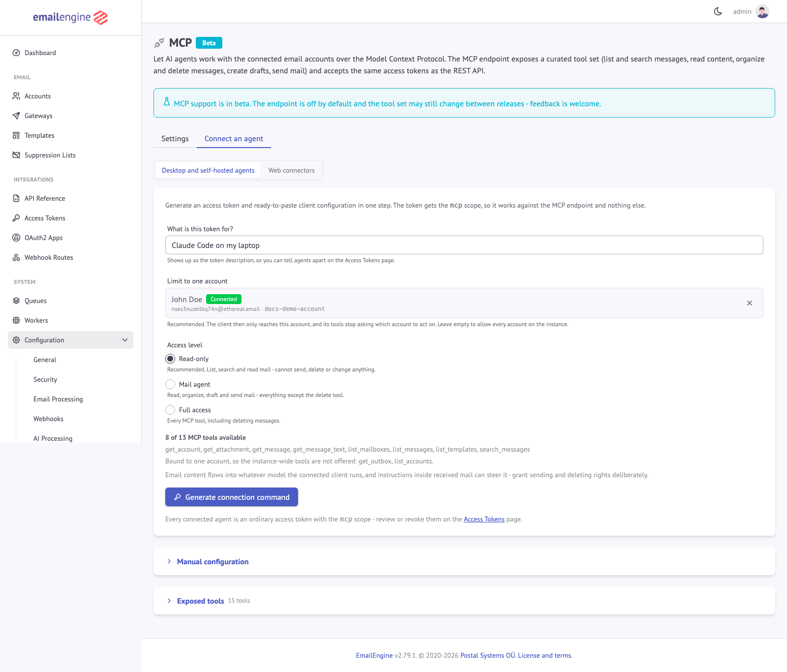The image size is (787, 672).
Task: Collapse the Configuration menu chevron
Action: click(125, 340)
